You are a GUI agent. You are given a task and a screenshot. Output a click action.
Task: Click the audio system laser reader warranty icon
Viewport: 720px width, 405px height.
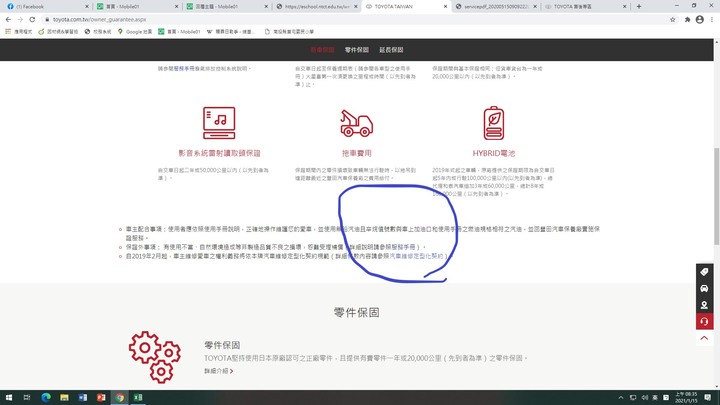coord(219,123)
